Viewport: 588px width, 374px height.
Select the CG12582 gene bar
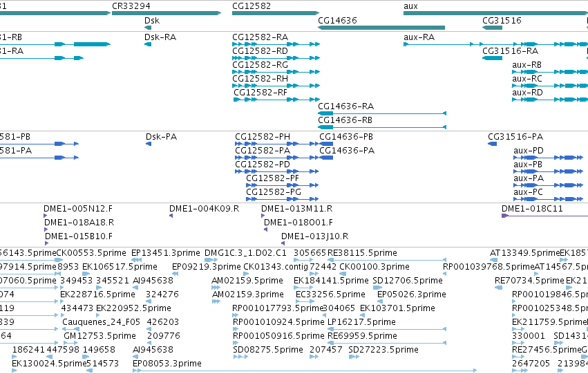coord(276,13)
